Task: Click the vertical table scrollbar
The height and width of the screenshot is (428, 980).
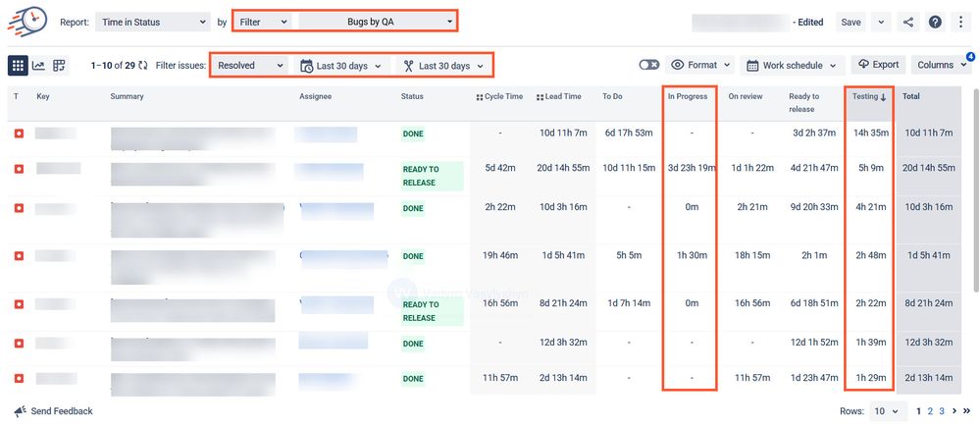Action: (976, 190)
